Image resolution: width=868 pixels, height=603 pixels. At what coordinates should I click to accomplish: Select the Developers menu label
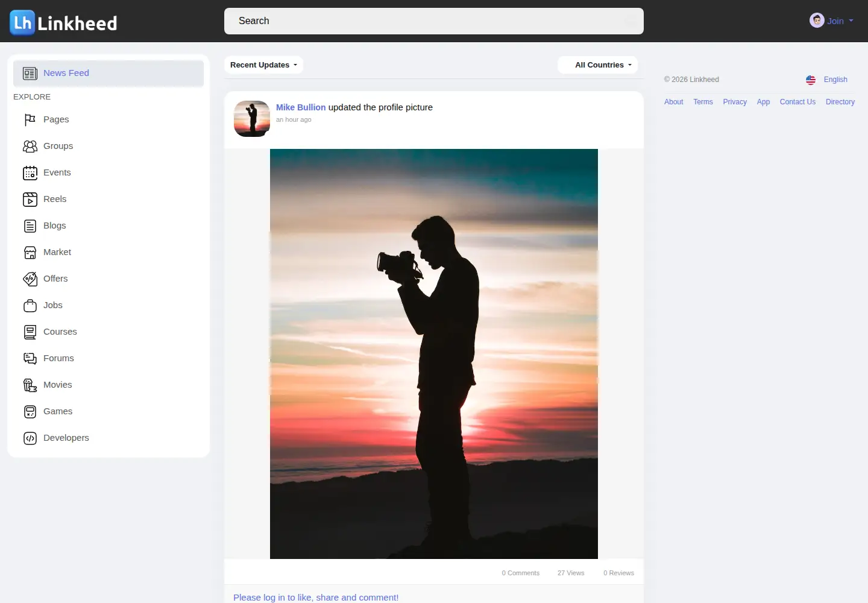[66, 438]
